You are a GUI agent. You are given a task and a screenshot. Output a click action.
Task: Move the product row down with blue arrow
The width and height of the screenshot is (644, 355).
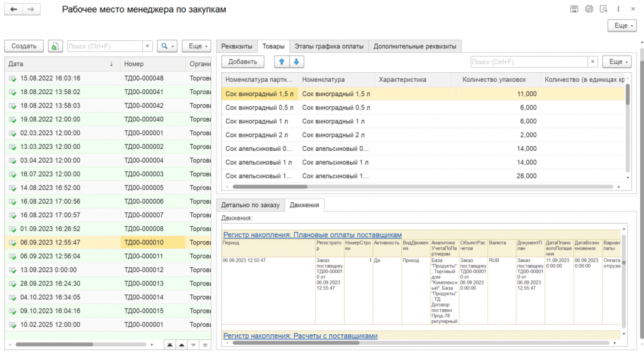(296, 62)
